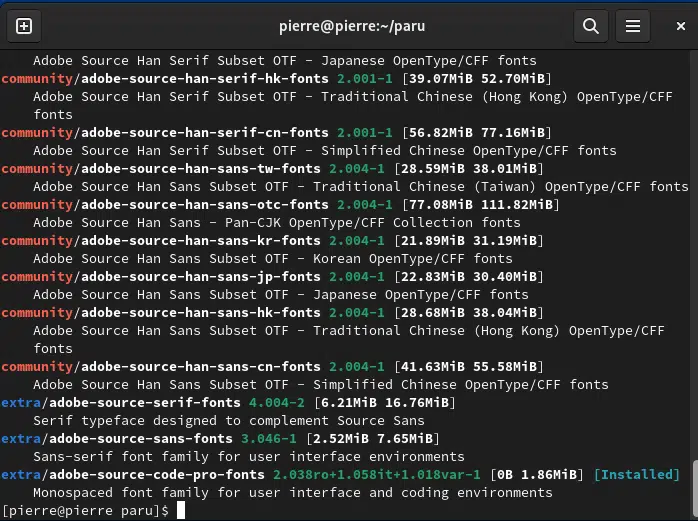Viewport: 698px width, 521px height.
Task: Click version string 2.038ro+1.058it+1.018var-1
Action: coord(377,475)
